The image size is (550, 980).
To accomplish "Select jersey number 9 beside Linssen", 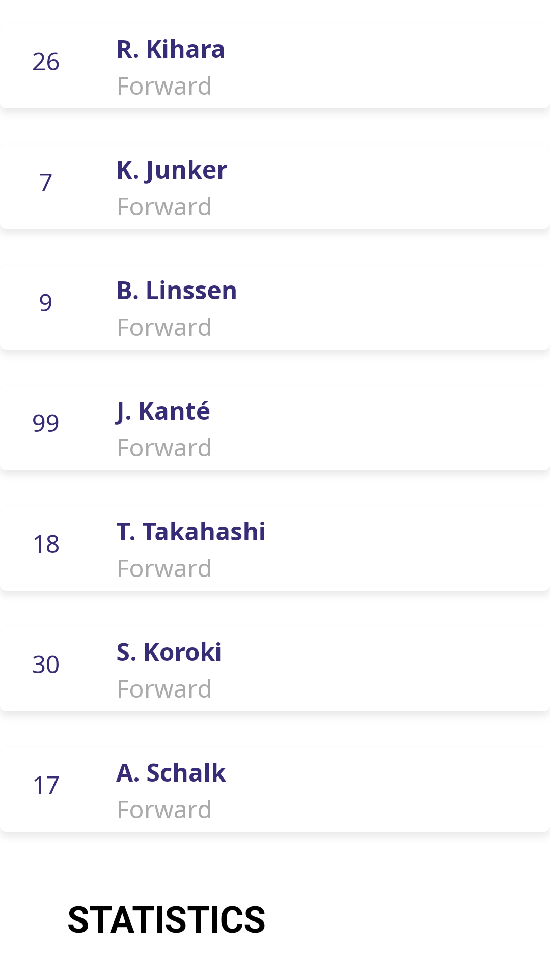I will click(46, 303).
